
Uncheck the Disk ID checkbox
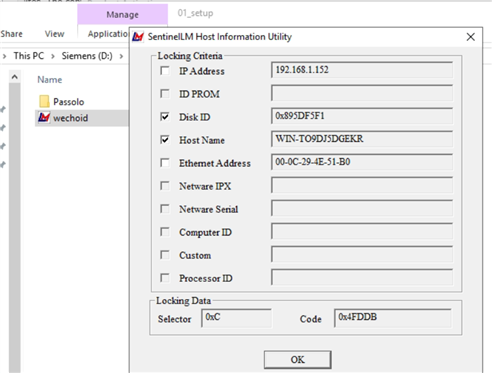tap(165, 117)
